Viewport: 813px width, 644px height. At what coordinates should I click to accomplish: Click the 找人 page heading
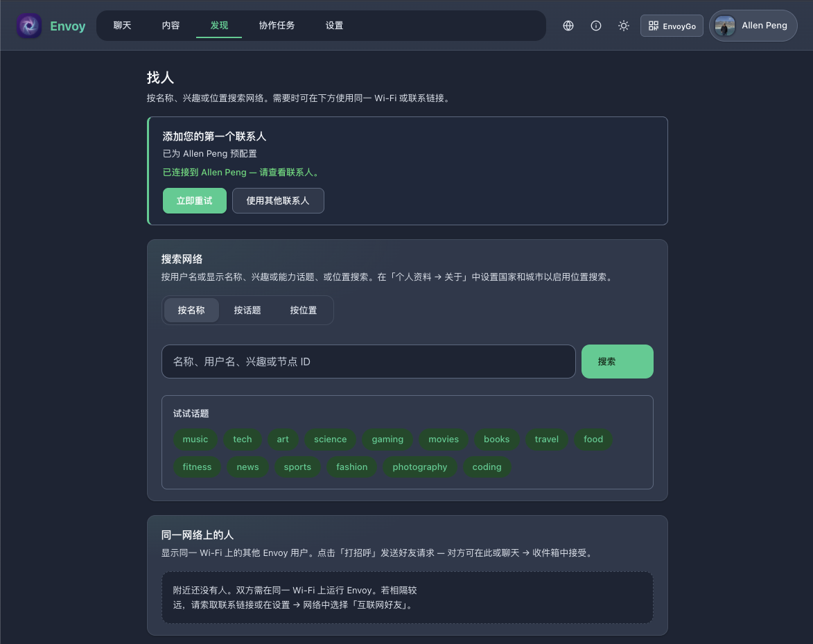[159, 77]
